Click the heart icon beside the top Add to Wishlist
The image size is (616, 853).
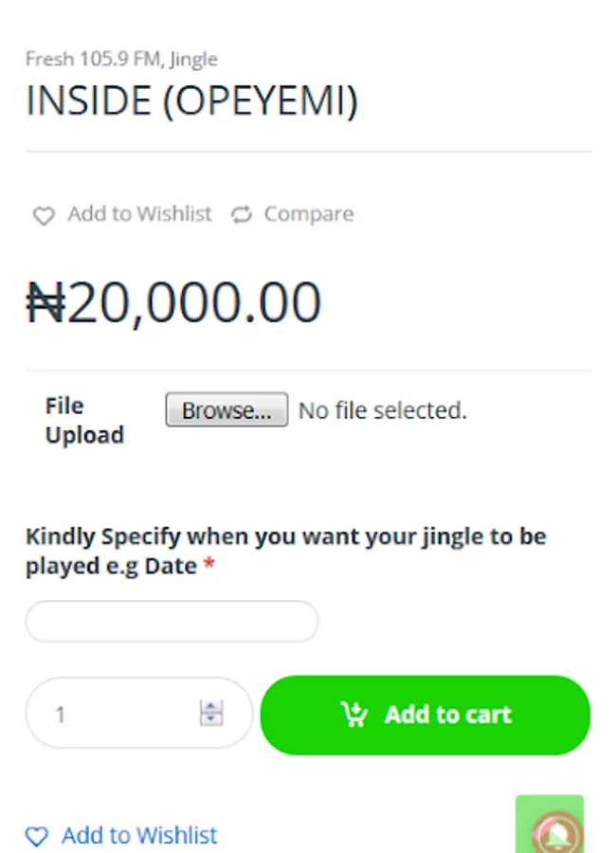point(44,216)
